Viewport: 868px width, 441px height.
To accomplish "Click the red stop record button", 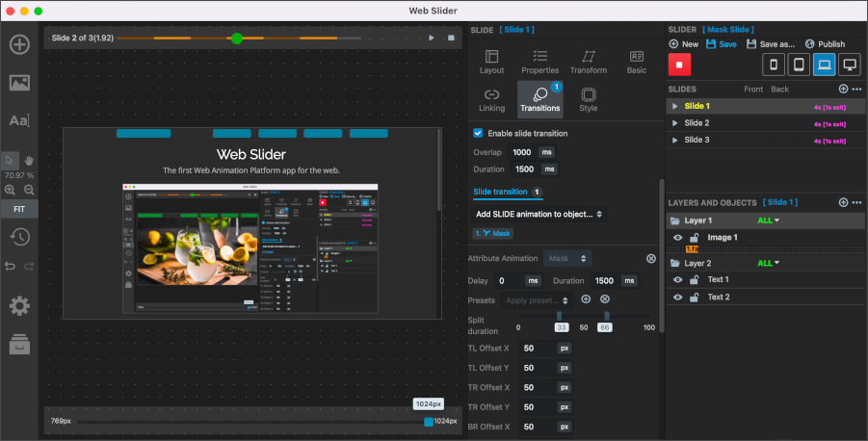I will click(x=679, y=65).
